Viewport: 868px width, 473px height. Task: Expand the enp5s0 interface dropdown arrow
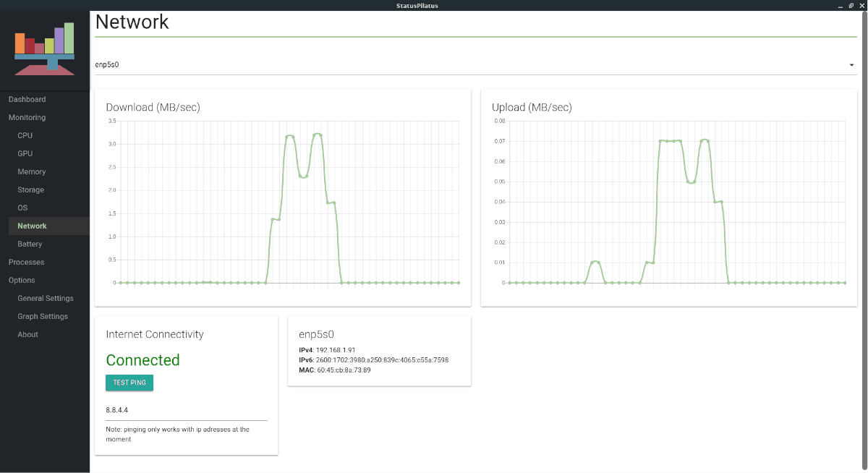tap(852, 65)
